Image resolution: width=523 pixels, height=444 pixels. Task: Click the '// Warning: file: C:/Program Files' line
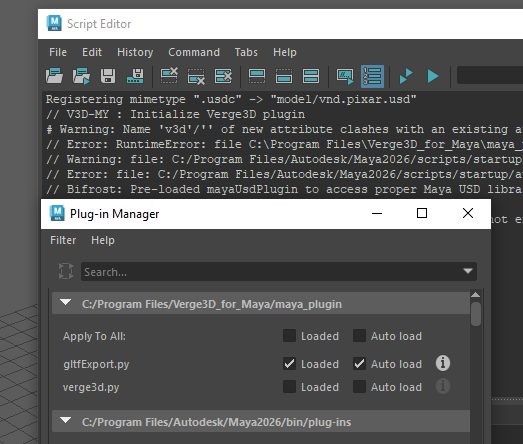tap(284, 159)
